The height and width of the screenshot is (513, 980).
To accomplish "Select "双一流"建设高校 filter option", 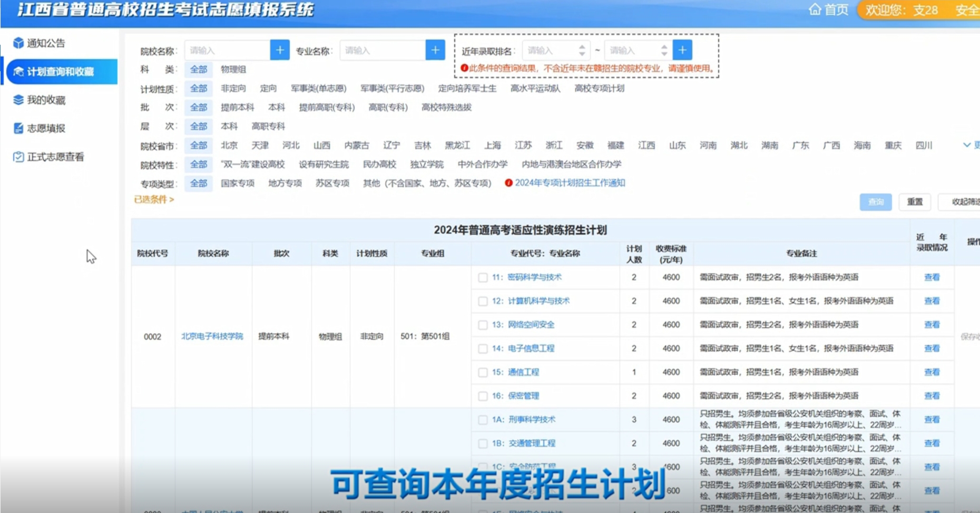I will coord(253,164).
